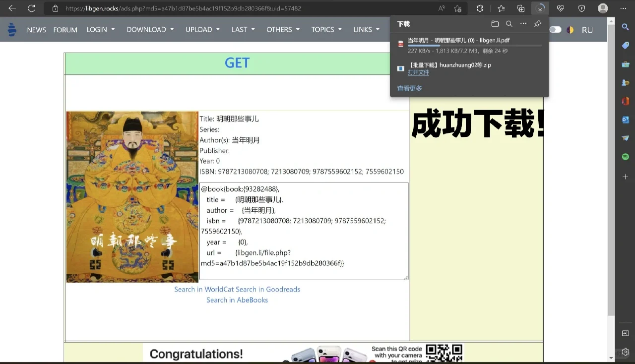Open the sidebar tools briefcase icon

pos(625,64)
